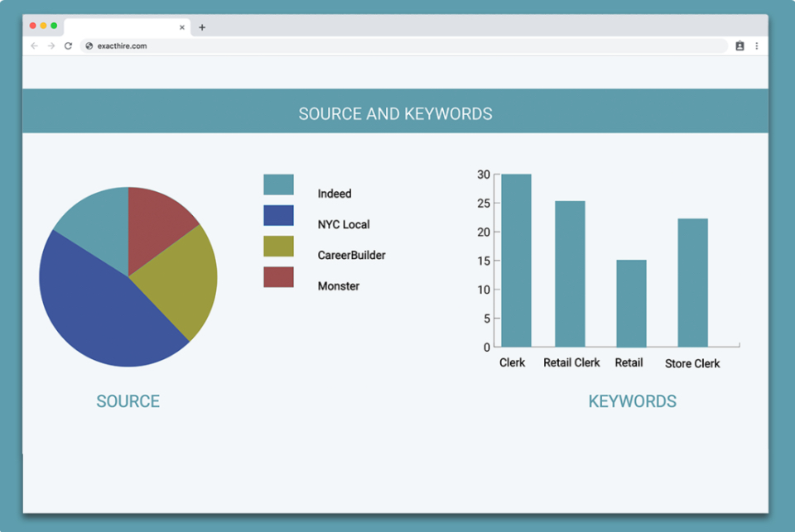Click the Store Clerk bar in the chart
The width and height of the screenshot is (795, 532).
pyautogui.click(x=692, y=283)
